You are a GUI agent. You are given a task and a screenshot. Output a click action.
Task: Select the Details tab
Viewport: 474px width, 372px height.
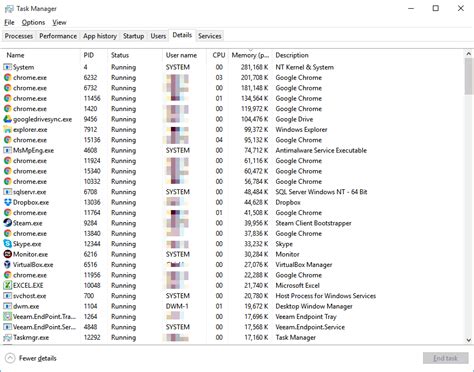pyautogui.click(x=182, y=35)
